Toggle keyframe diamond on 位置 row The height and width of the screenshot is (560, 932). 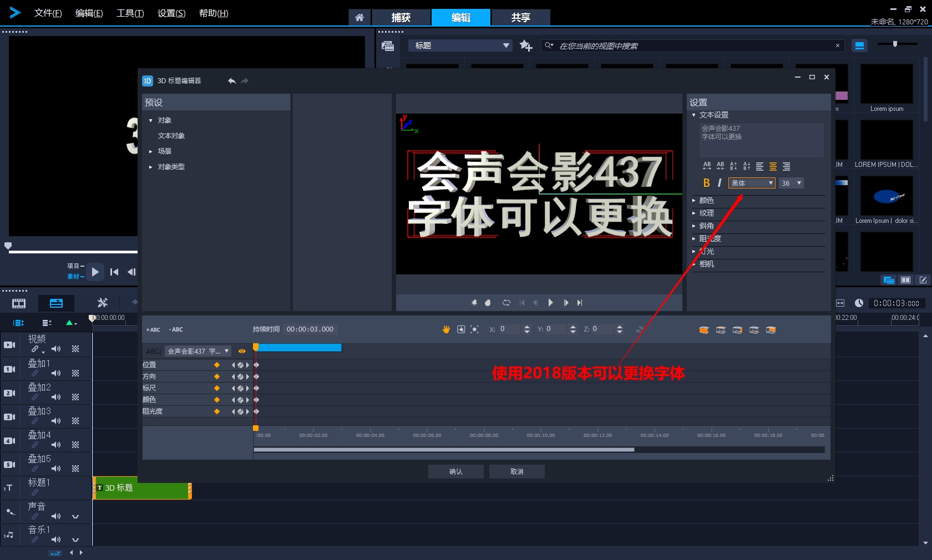click(x=217, y=365)
